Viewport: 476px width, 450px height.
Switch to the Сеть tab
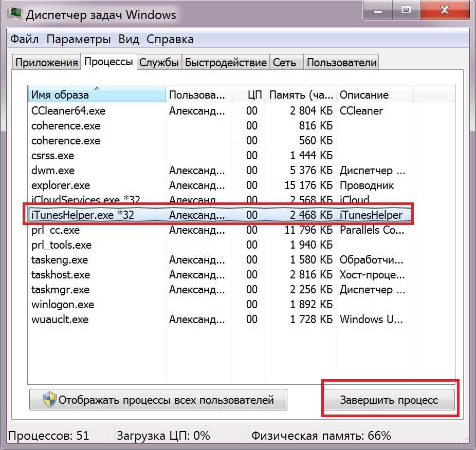coord(284,63)
